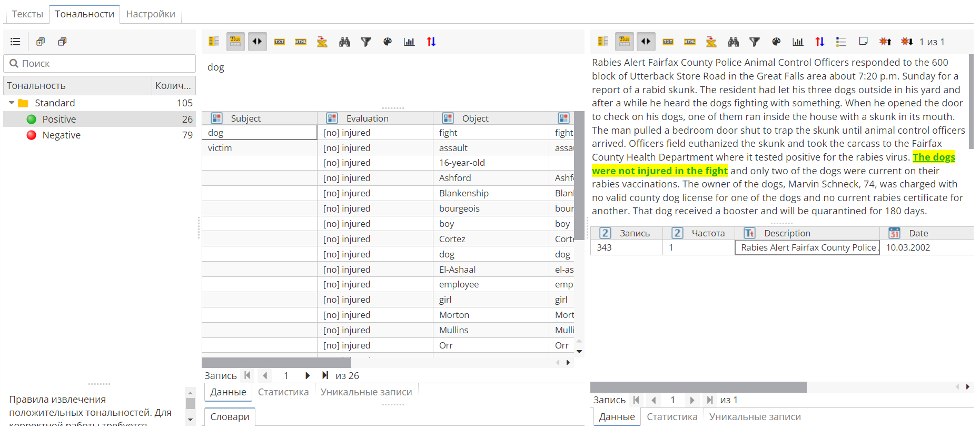Select the Словари tab
Viewport: 980px width, 428px height.
(x=230, y=416)
